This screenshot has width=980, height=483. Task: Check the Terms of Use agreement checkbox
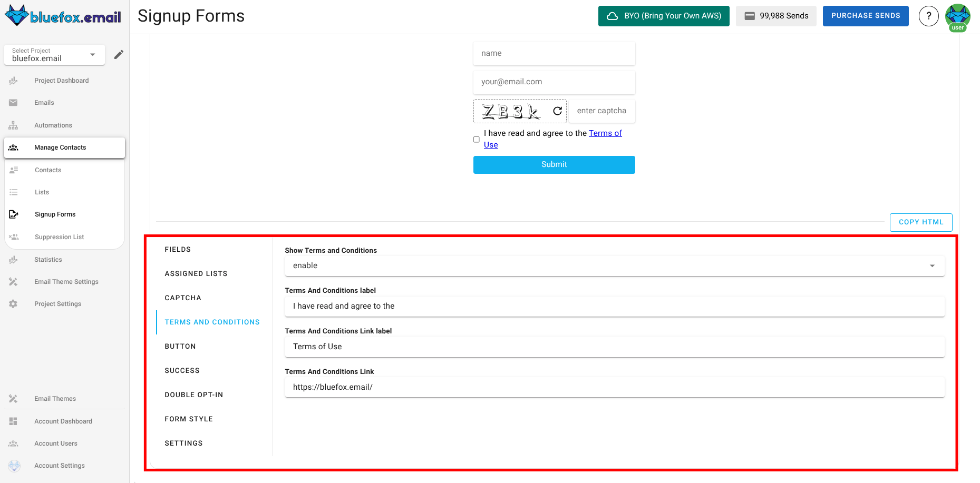point(476,139)
